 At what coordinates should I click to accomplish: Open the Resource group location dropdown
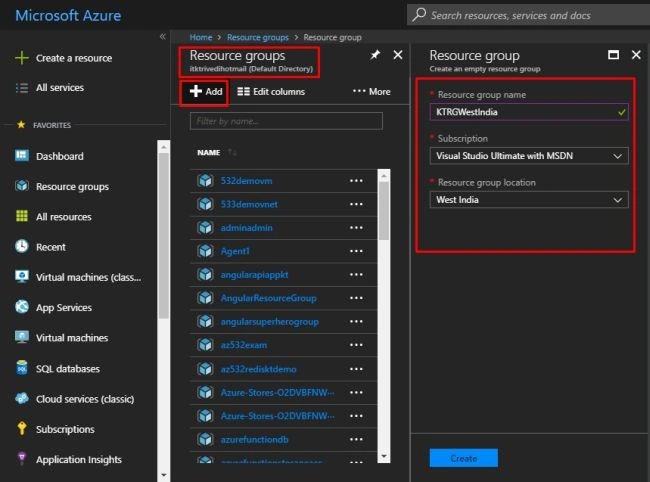[529, 200]
